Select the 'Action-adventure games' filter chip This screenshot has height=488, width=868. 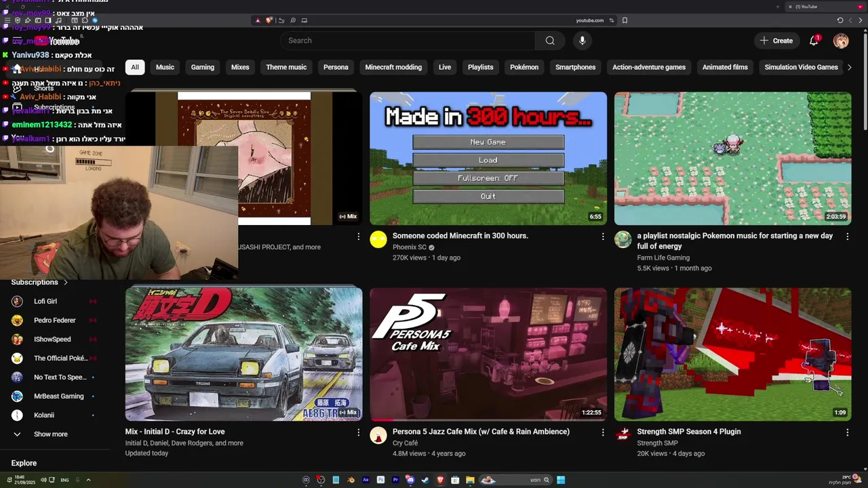pos(649,67)
